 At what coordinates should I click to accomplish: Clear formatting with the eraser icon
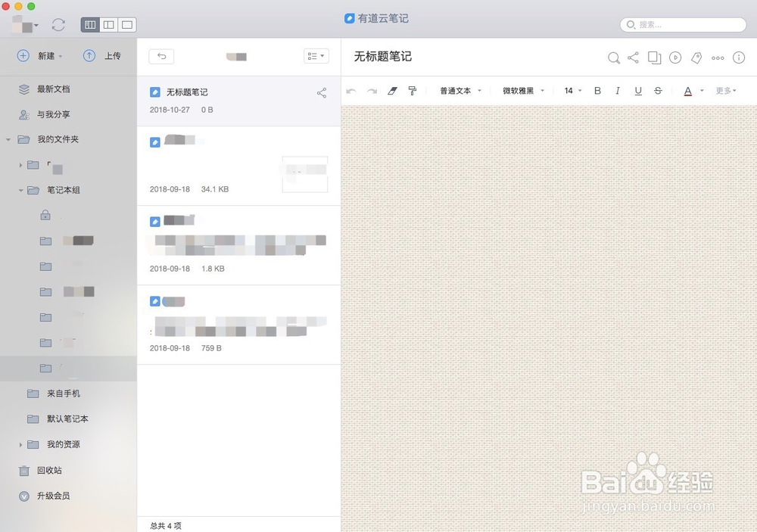[392, 90]
